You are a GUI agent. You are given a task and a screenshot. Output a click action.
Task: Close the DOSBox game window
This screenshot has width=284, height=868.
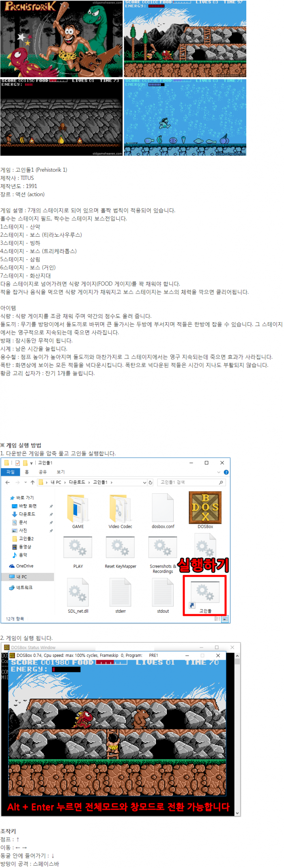pyautogui.click(x=218, y=655)
